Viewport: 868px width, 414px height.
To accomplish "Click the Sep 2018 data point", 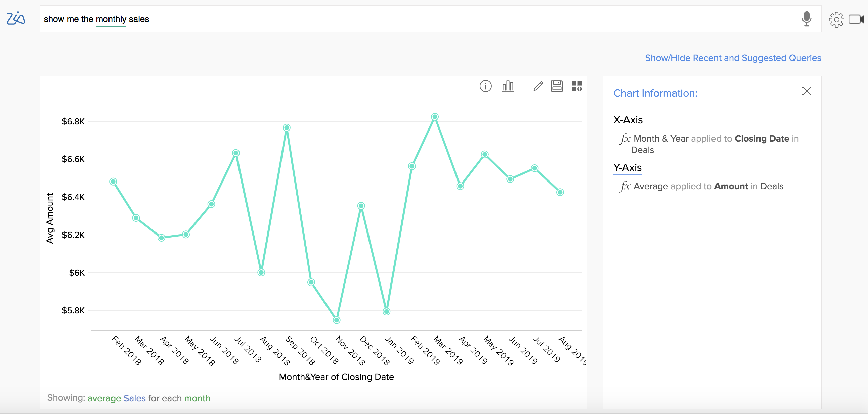I will tap(287, 127).
